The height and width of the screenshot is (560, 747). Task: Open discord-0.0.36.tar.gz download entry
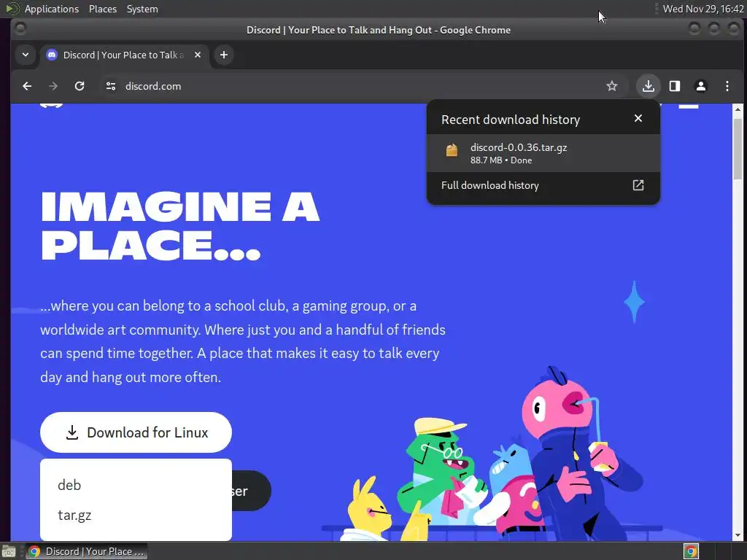pyautogui.click(x=543, y=153)
